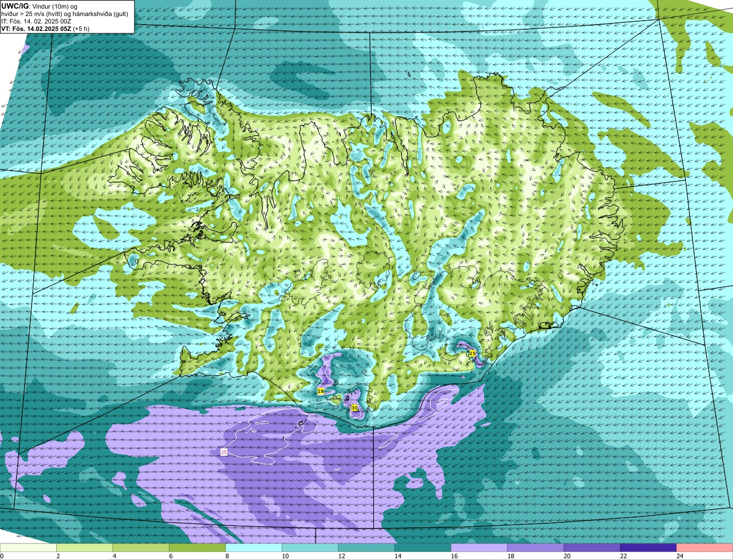The width and height of the screenshot is (733, 560).
Task: Select the 0–2 m/s cream legend swatch
Action: [x=28, y=548]
